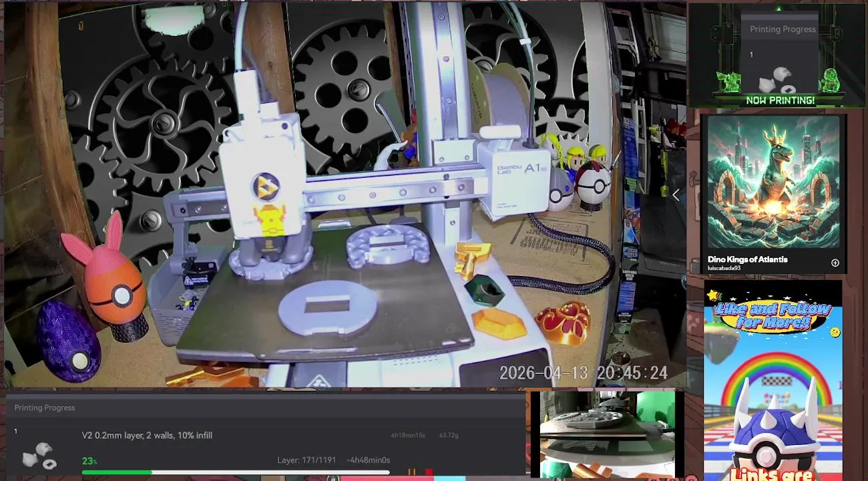Image resolution: width=868 pixels, height=481 pixels.
Task: Click the Like and Follow for More banner
Action: (x=773, y=317)
